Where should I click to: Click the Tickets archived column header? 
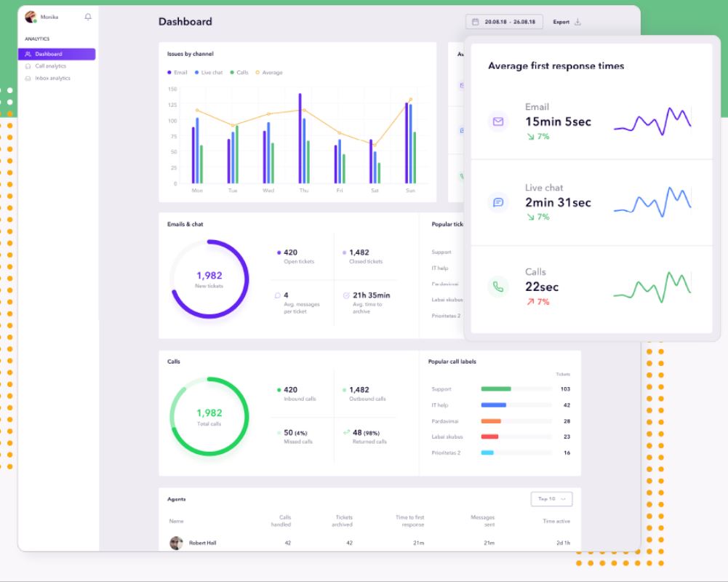[x=342, y=521]
